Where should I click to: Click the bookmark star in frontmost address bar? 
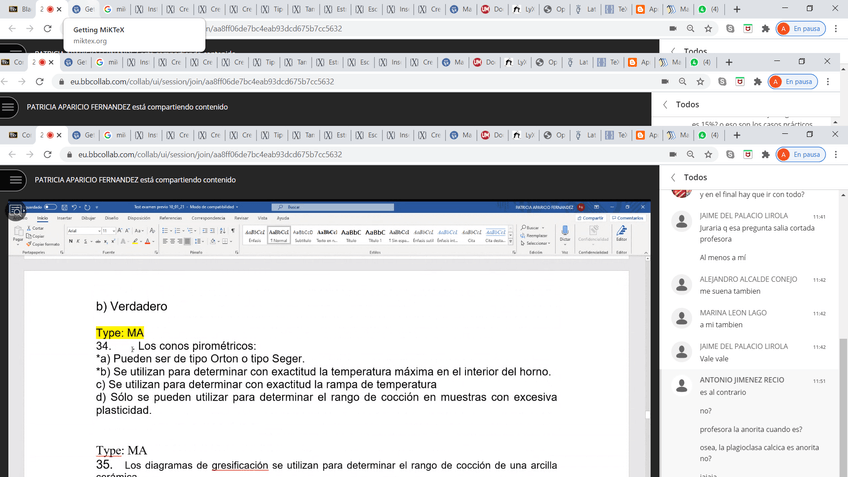[x=701, y=155]
